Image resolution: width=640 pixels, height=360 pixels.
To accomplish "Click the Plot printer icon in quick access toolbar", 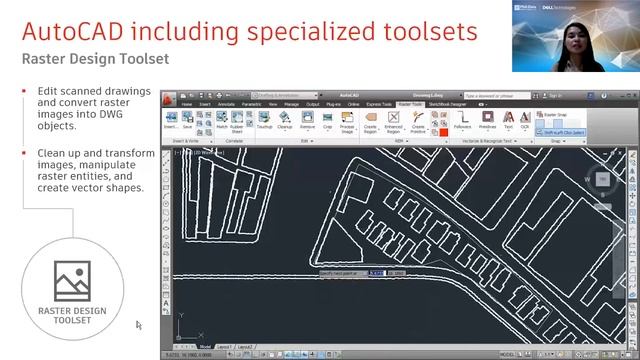I will point(219,96).
